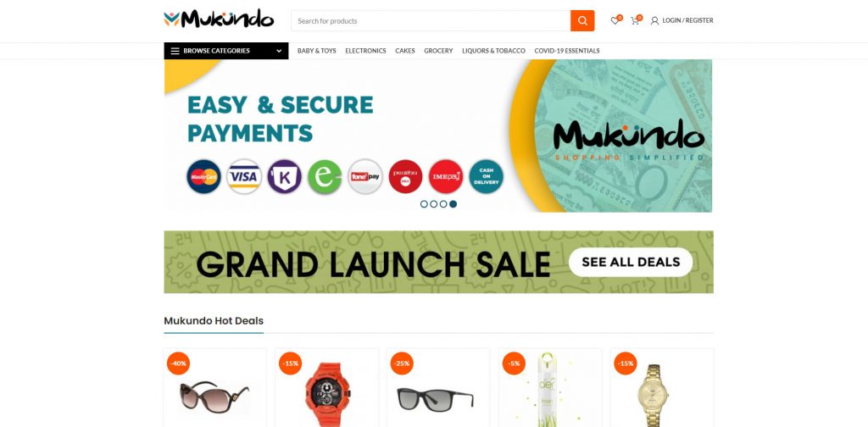Open the gold ladies watch product thumbnail
This screenshot has width=868, height=427.
654,394
